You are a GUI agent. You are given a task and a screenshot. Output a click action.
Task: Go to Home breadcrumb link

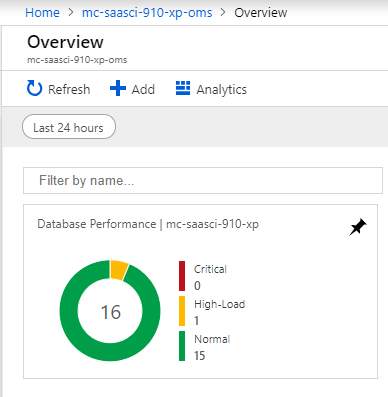(42, 13)
